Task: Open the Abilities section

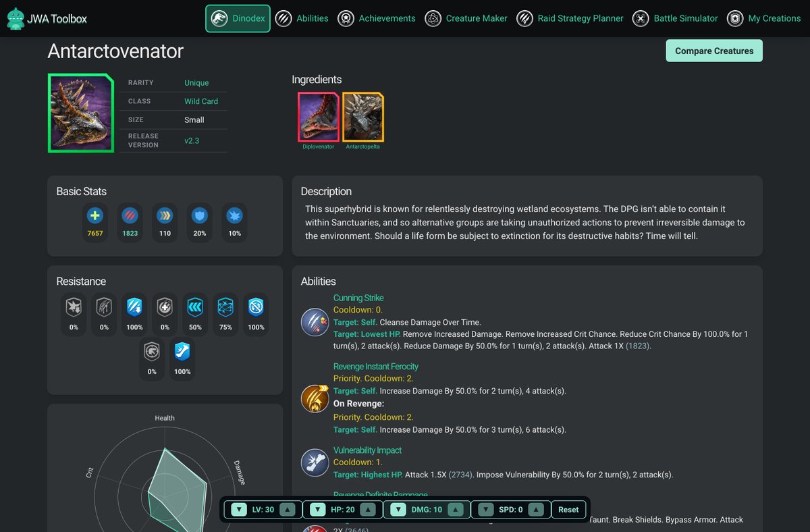Action: (302, 19)
